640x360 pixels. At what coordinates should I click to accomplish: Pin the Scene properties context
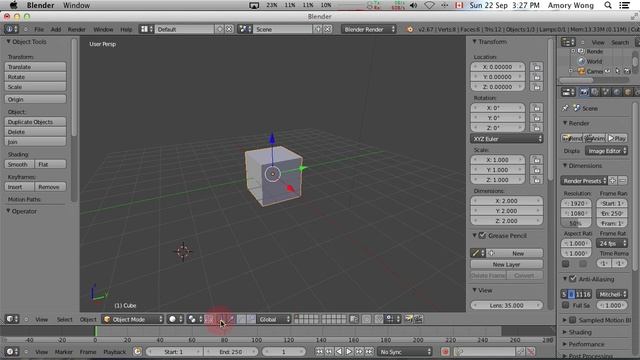(565, 108)
